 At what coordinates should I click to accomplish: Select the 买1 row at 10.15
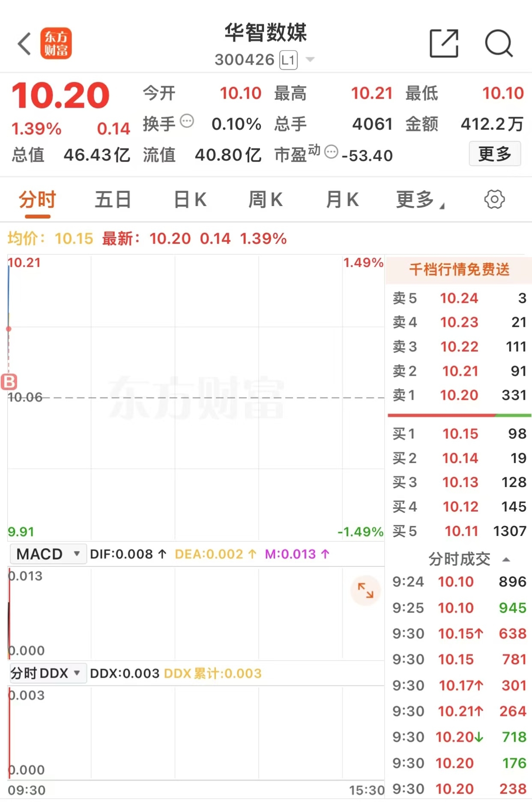pyautogui.click(x=459, y=434)
